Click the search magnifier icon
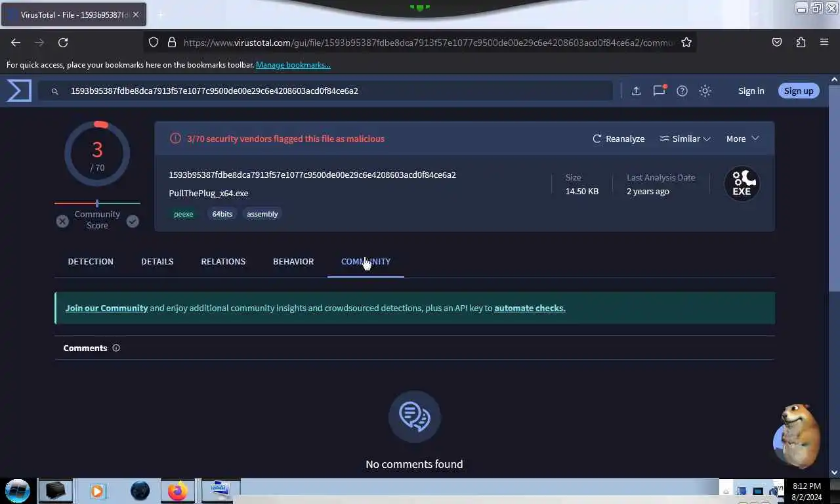This screenshot has height=504, width=840. pyautogui.click(x=55, y=91)
